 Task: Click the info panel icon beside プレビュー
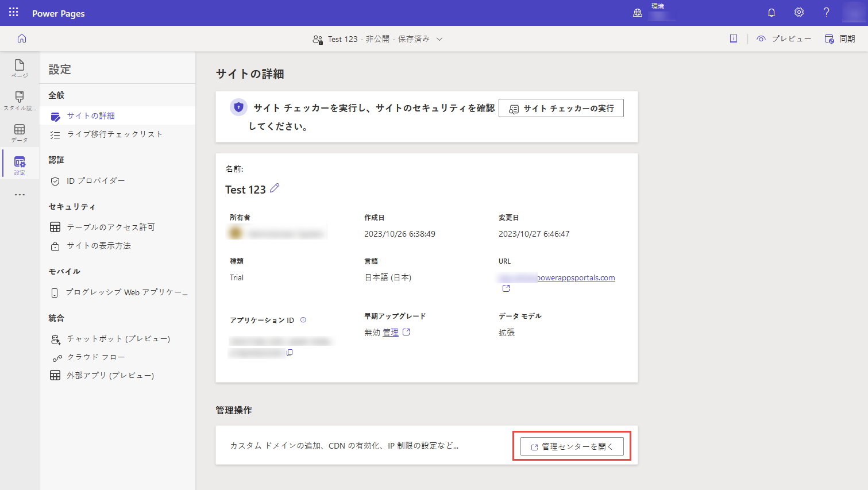(734, 38)
